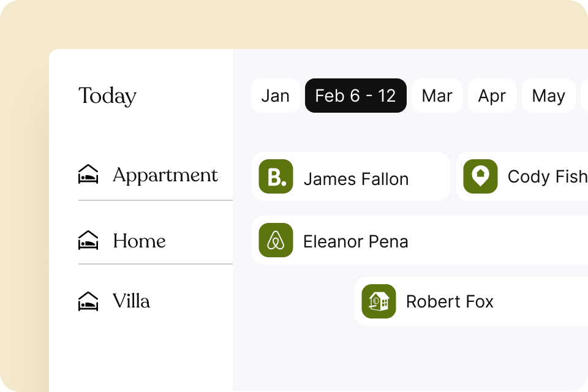The height and width of the screenshot is (392, 588).
Task: Select the Home property in sidebar
Action: [x=139, y=241]
